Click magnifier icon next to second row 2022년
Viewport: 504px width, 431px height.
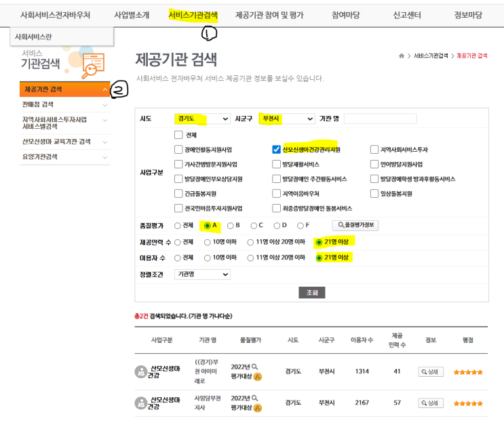point(254,398)
